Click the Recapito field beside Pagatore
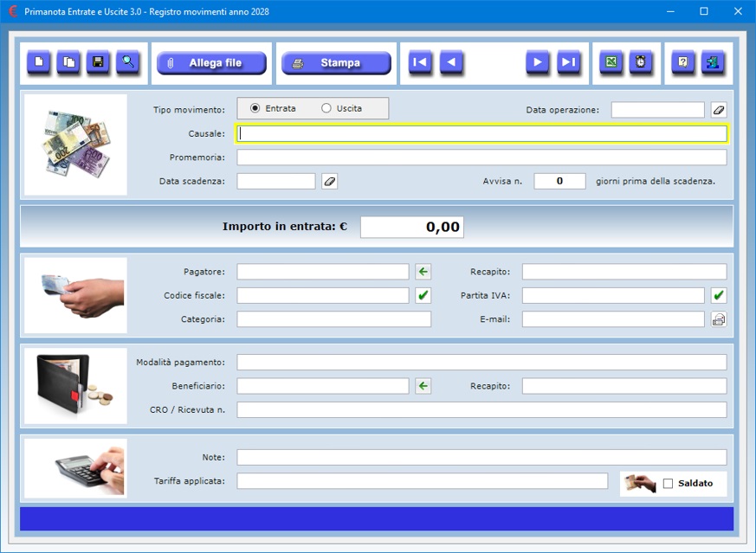The height and width of the screenshot is (553, 756). 624,272
